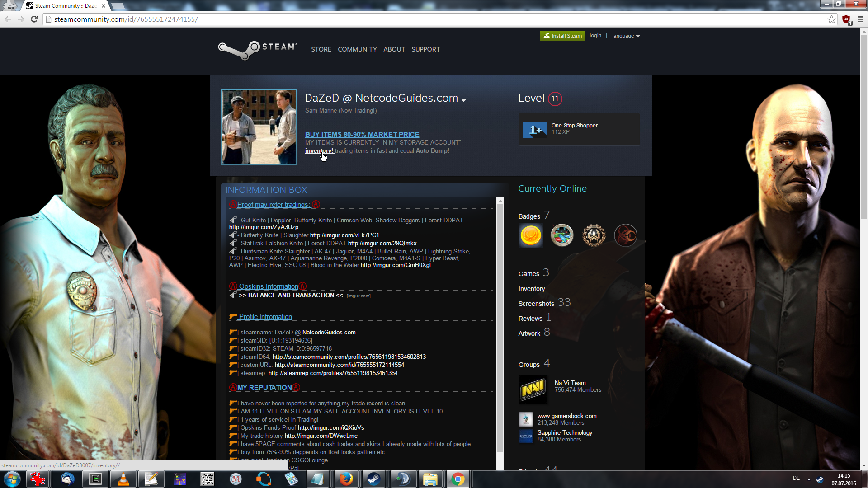868x488 pixels.
Task: Open Steam from the Windows taskbar
Action: click(x=373, y=479)
